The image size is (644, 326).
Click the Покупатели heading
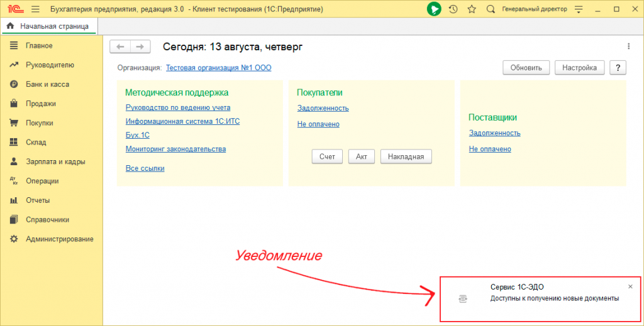[x=319, y=93]
